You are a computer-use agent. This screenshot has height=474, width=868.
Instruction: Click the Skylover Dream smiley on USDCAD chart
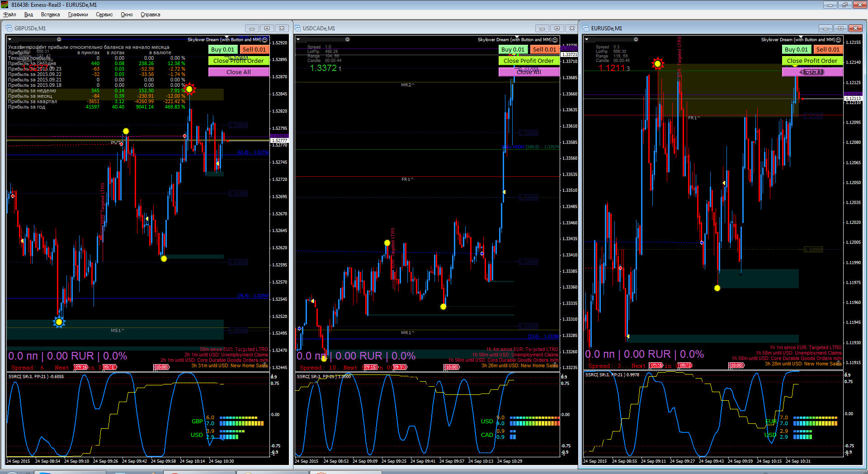click(555, 40)
